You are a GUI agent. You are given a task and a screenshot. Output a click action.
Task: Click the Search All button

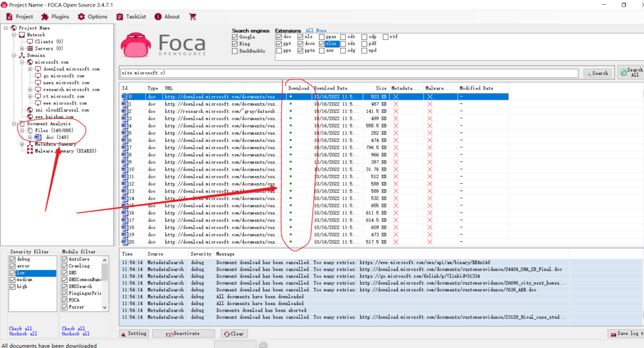point(631,72)
